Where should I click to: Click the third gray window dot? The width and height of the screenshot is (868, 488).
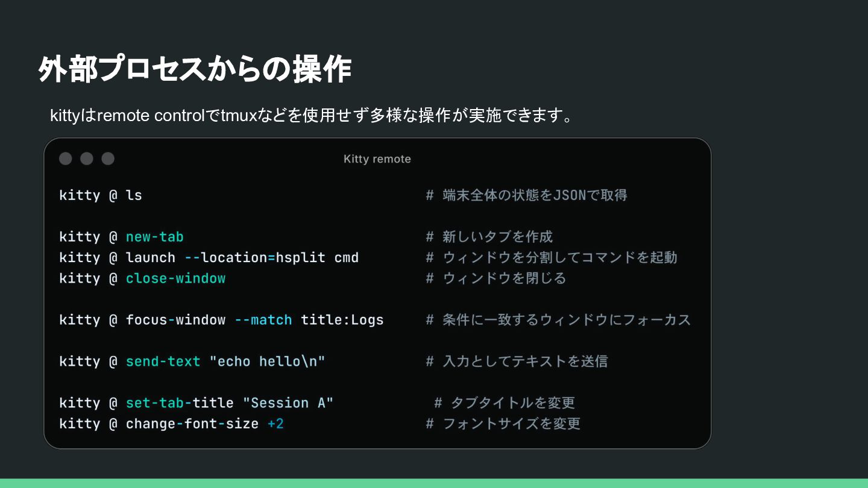pos(108,158)
